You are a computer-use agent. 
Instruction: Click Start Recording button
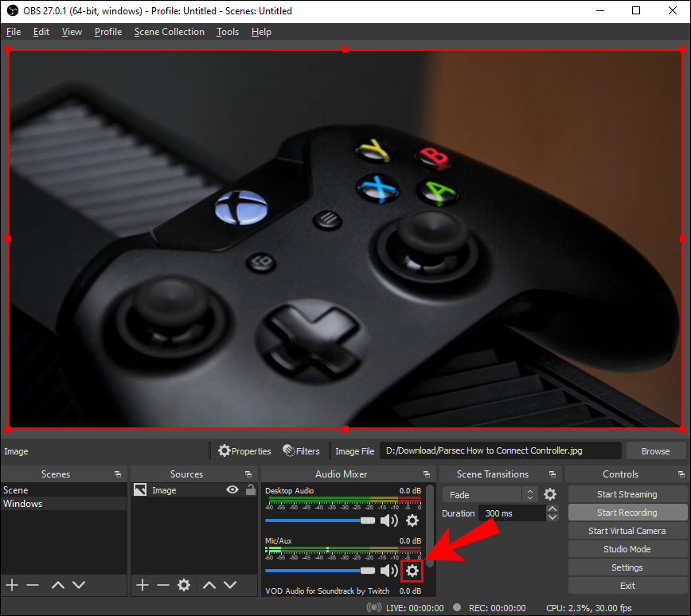(x=627, y=513)
